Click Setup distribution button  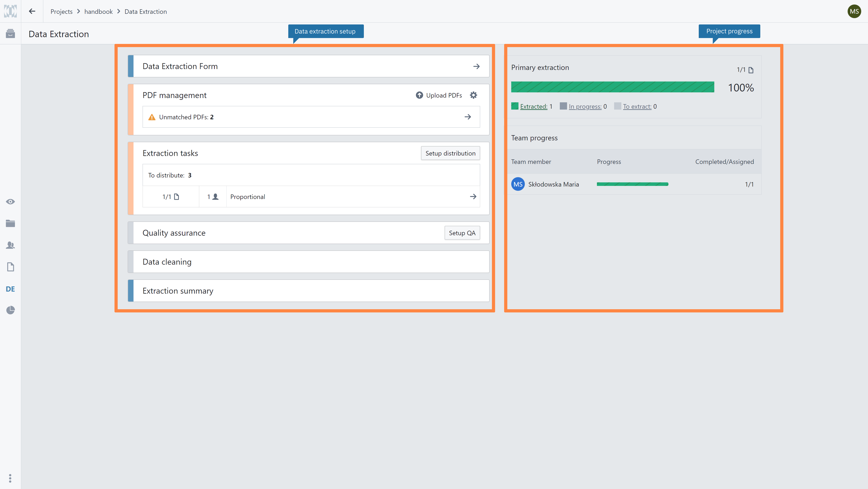coord(450,153)
